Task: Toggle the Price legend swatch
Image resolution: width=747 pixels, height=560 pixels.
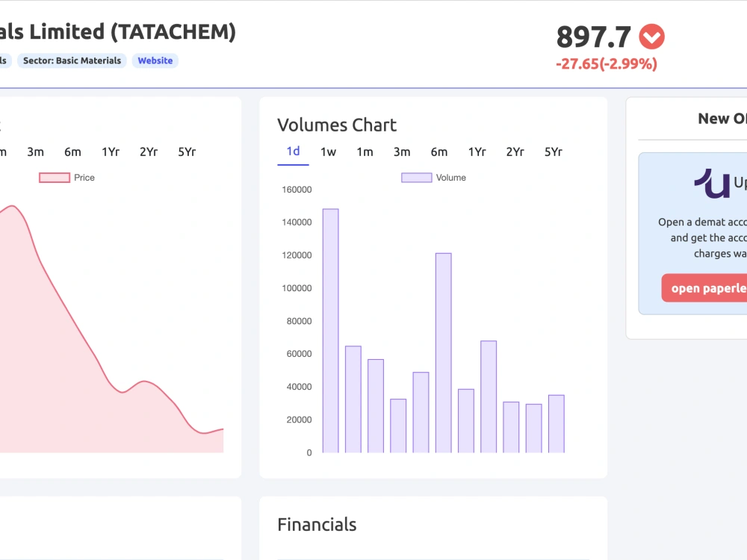Action: coord(55,178)
